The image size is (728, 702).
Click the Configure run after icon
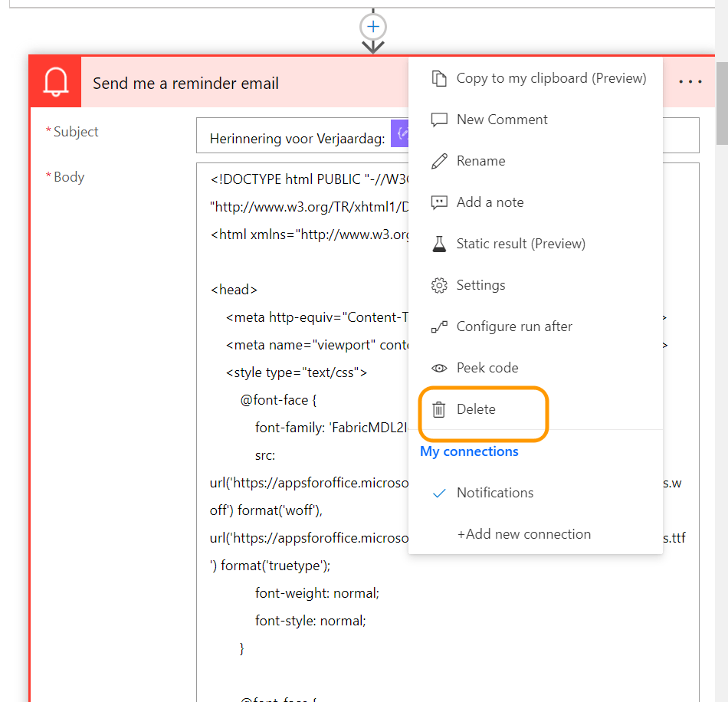coord(438,326)
